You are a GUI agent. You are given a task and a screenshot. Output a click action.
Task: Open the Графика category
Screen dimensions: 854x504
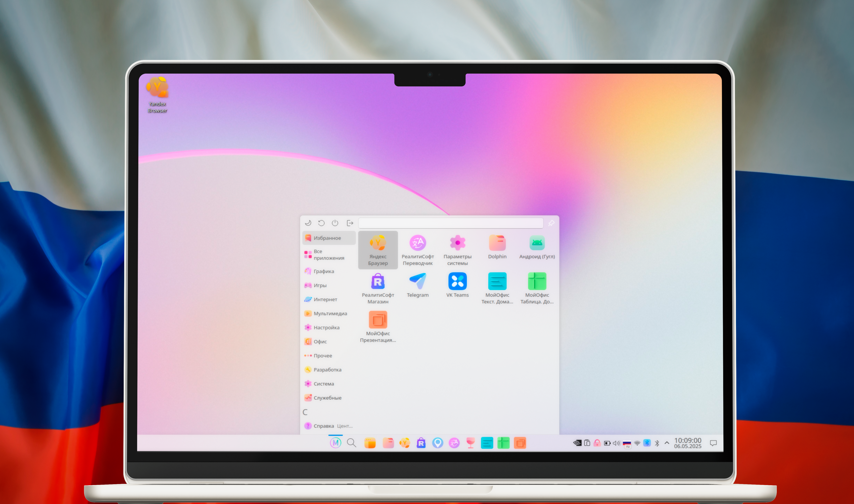click(329, 271)
